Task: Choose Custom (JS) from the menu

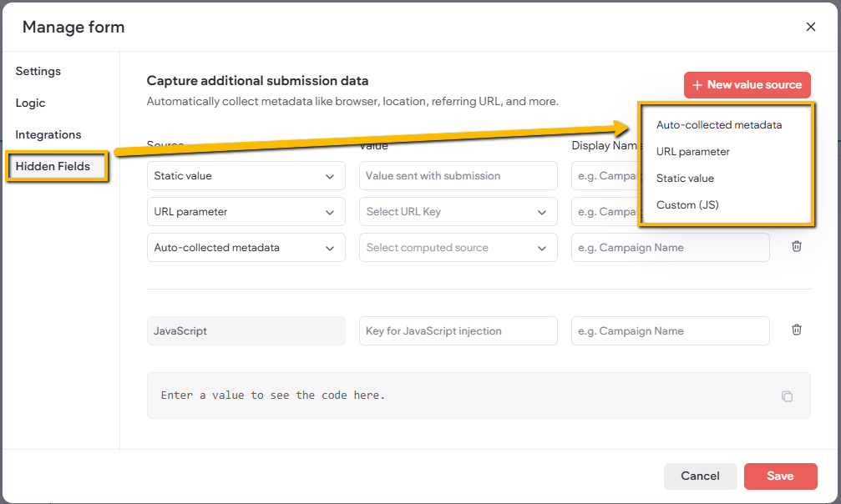Action: pos(687,204)
